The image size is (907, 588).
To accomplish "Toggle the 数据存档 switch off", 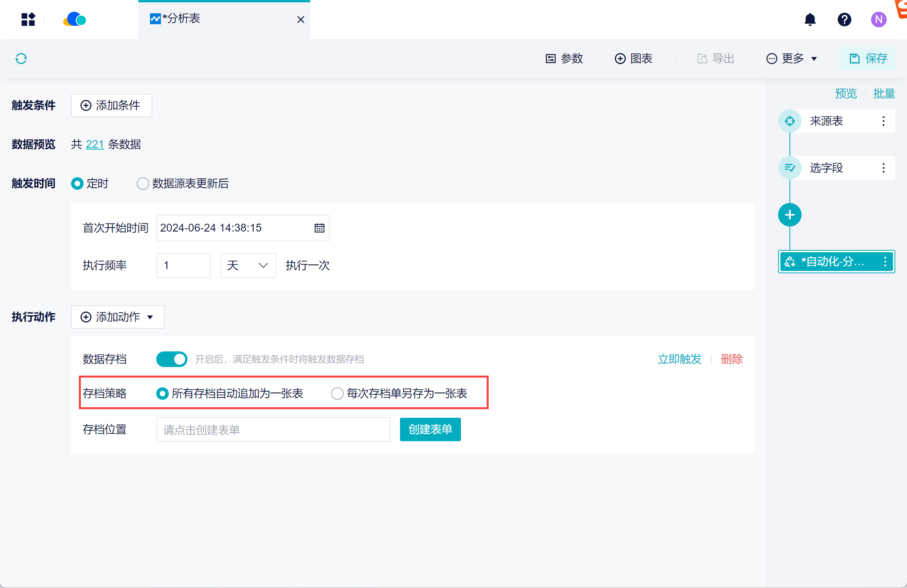I will pos(172,359).
